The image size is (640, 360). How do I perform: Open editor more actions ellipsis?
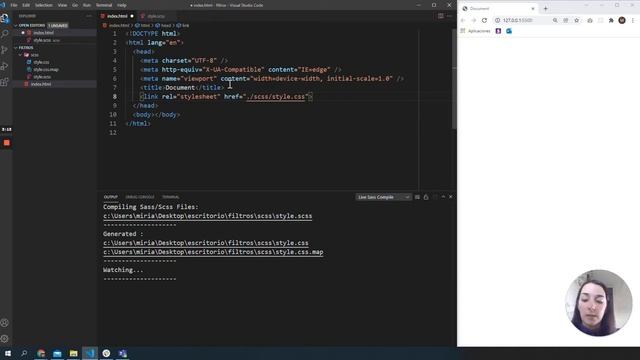click(449, 16)
